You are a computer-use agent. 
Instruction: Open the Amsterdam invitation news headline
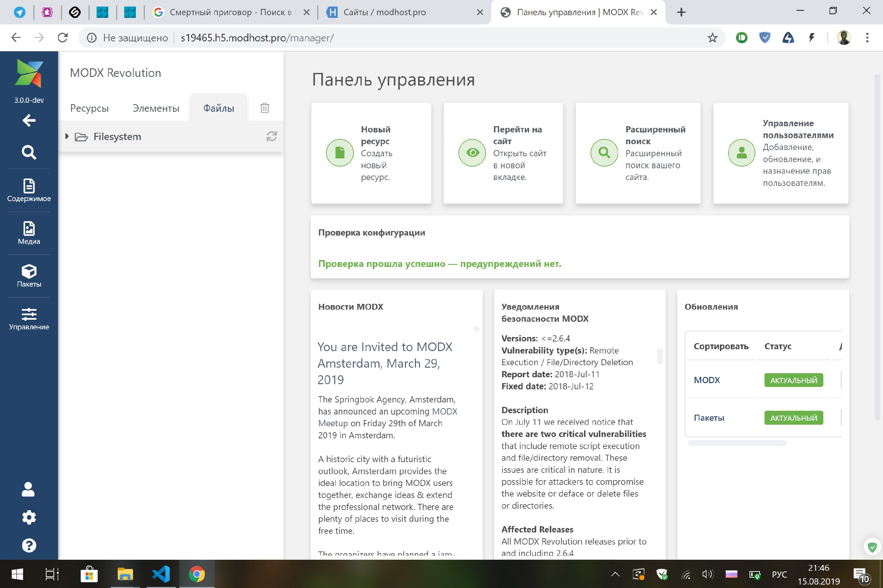tap(385, 363)
